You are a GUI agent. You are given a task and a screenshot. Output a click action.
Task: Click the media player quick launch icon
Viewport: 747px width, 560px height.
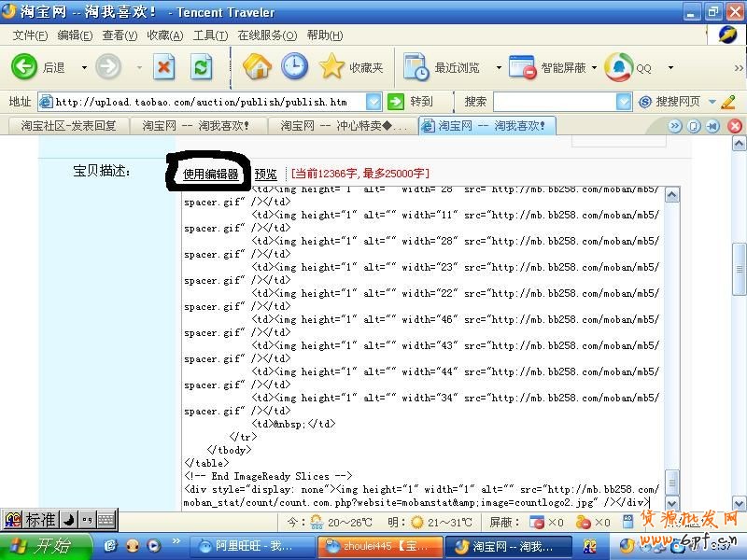[x=153, y=545]
